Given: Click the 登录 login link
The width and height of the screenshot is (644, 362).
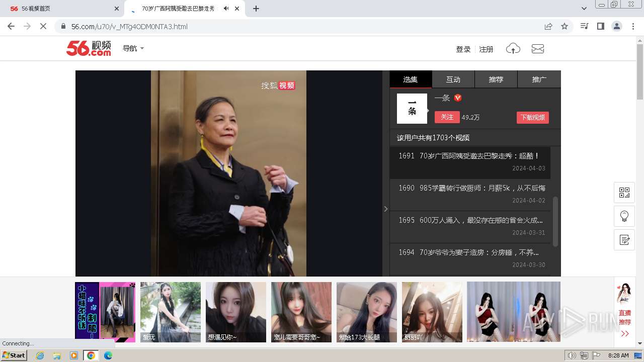Looking at the screenshot, I should [463, 49].
